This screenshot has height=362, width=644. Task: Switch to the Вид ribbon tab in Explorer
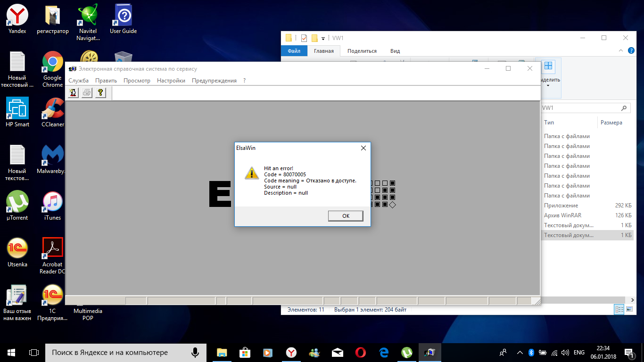coord(395,51)
